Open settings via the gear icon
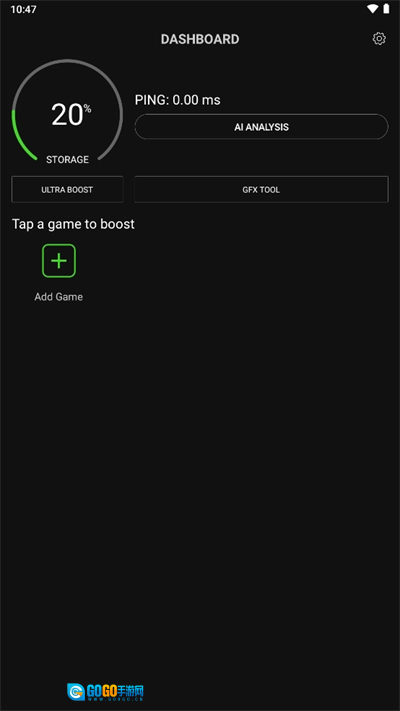Image resolution: width=400 pixels, height=711 pixels. 379,39
